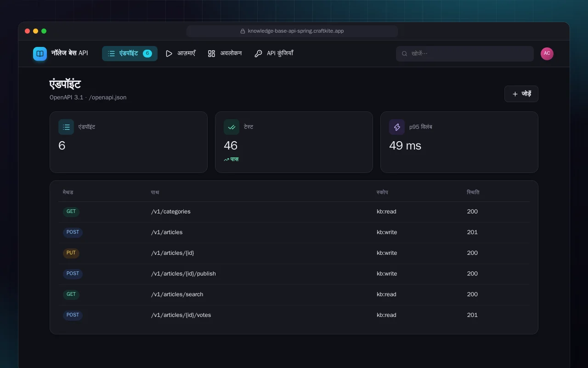Image resolution: width=588 pixels, height=368 pixels.
Task: Click status 201 in the /v1/articles/{id}/votes row
Action: 472,315
